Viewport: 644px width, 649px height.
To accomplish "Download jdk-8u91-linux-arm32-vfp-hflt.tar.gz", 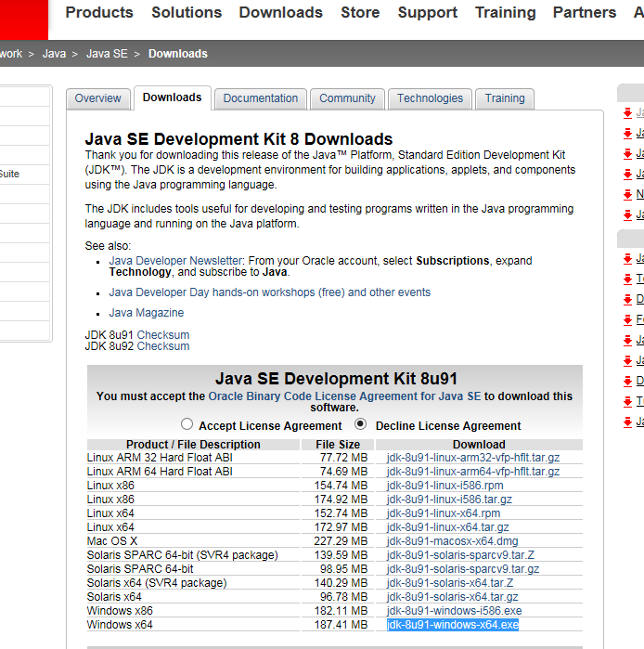I will 473,458.
